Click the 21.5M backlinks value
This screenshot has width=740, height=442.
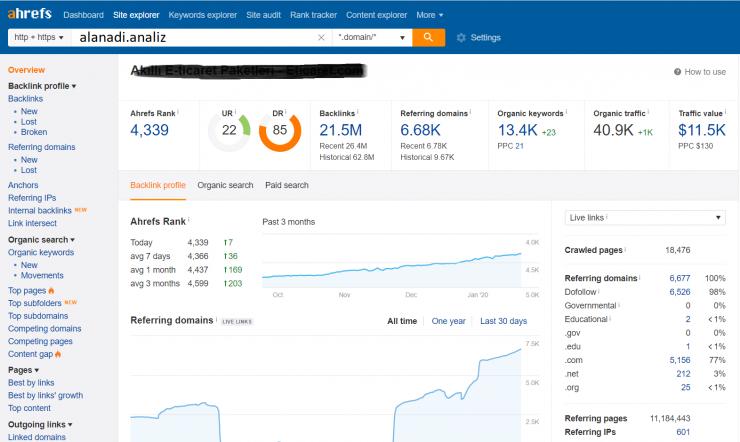[341, 130]
